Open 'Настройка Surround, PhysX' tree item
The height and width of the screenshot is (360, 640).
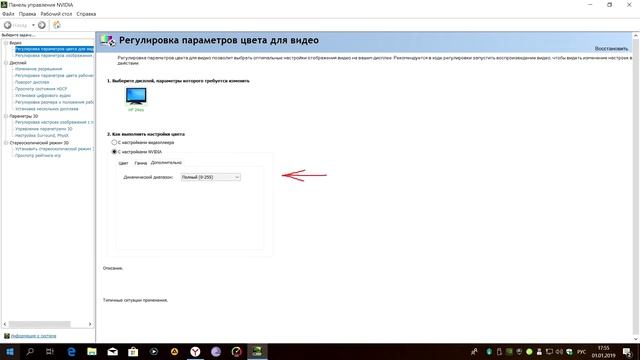click(x=42, y=135)
